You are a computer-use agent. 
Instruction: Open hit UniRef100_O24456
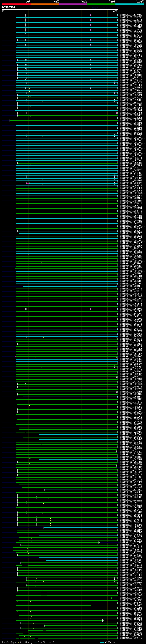pos(131,48)
